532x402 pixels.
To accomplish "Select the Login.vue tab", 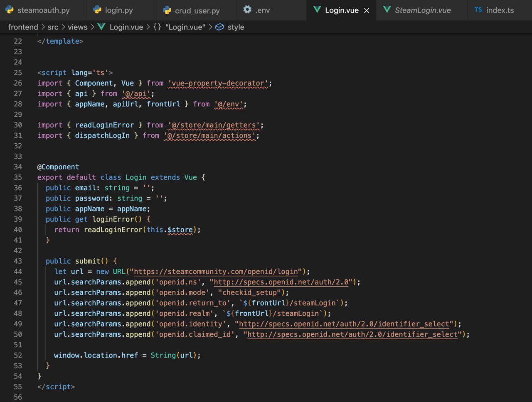I will click(342, 10).
